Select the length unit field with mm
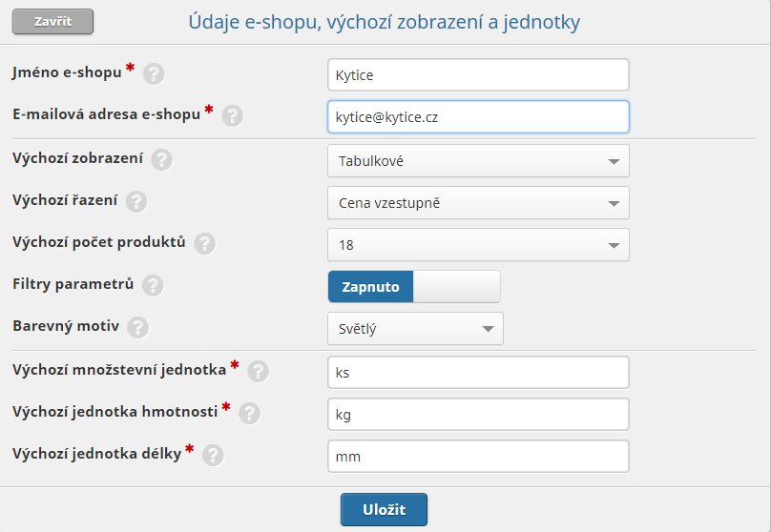The image size is (771, 532). click(x=478, y=457)
